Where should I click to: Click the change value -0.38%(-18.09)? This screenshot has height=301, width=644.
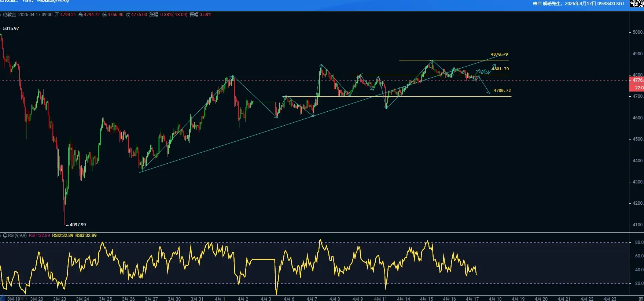173,15
